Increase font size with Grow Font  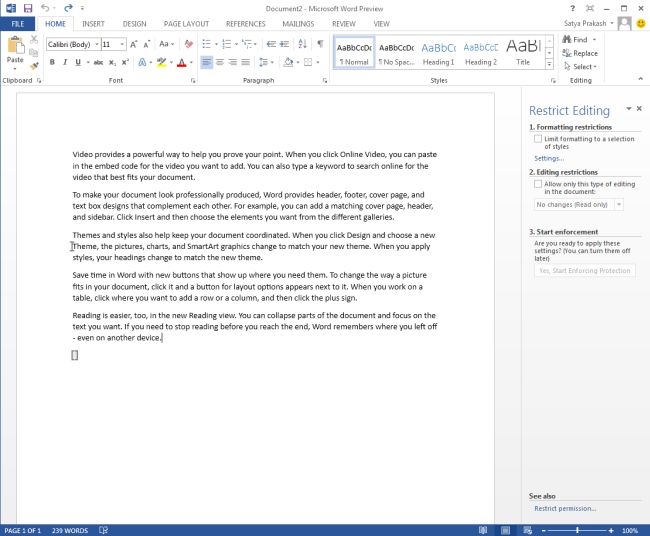pos(133,44)
